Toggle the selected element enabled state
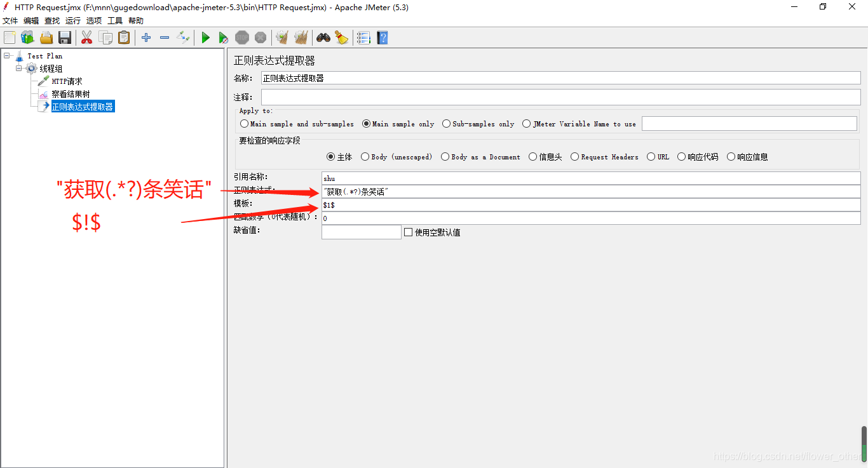Screen dimensions: 868x468 183,38
